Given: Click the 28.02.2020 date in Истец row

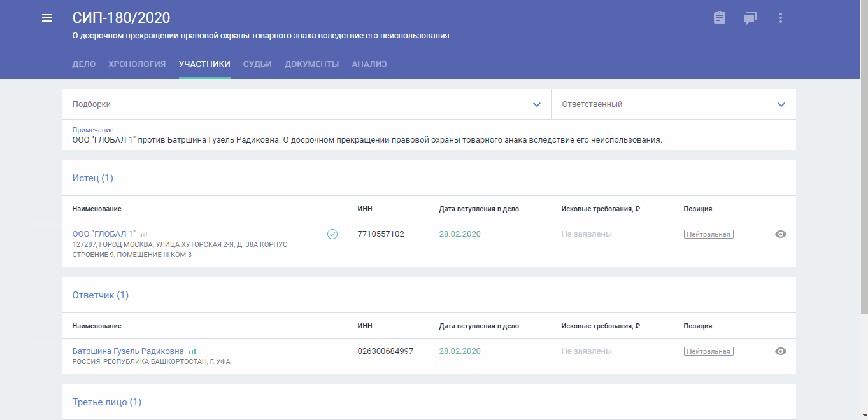Looking at the screenshot, I should (460, 234).
